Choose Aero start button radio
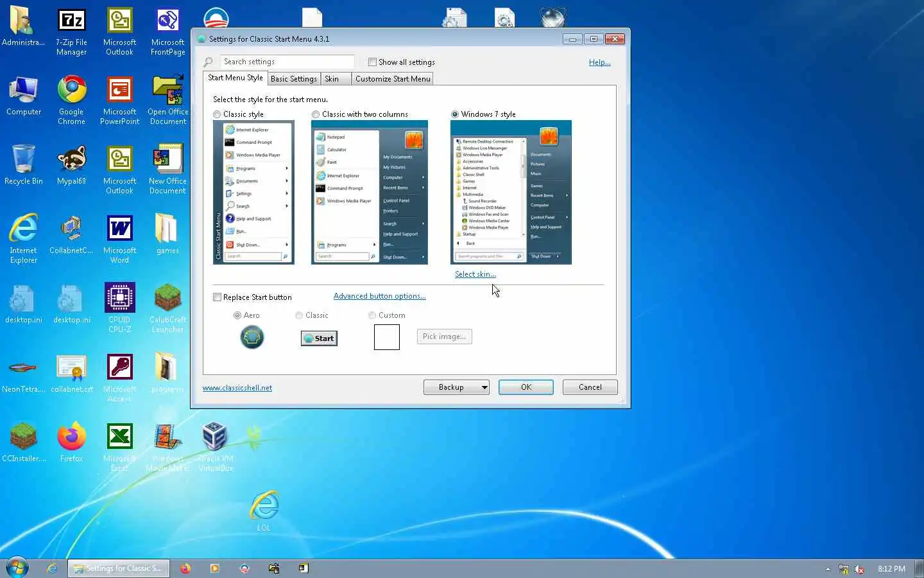Image resolution: width=924 pixels, height=578 pixels. coord(237,315)
